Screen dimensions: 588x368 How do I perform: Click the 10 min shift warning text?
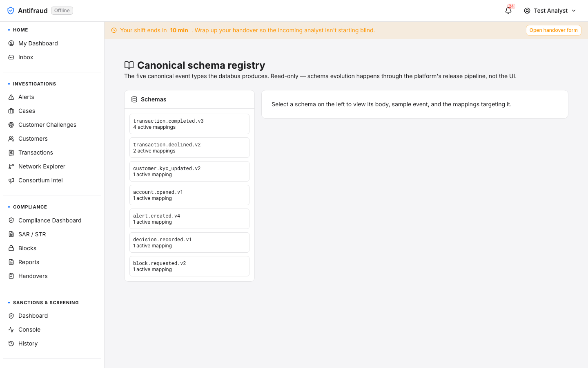point(179,30)
